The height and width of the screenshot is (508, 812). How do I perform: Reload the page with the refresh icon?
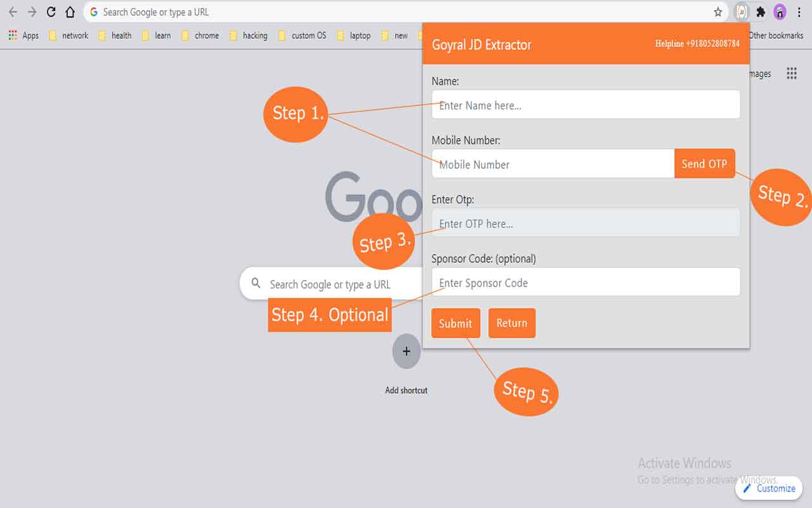click(51, 12)
